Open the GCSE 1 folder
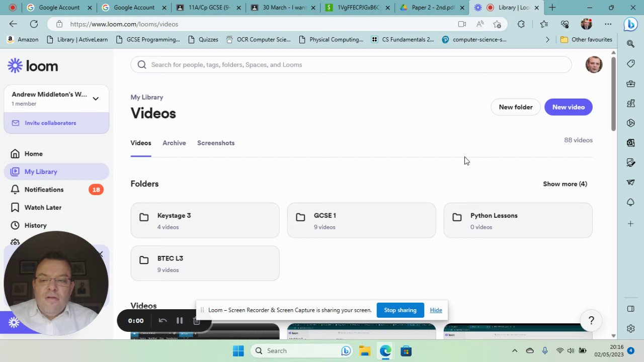644x362 pixels. tap(361, 220)
